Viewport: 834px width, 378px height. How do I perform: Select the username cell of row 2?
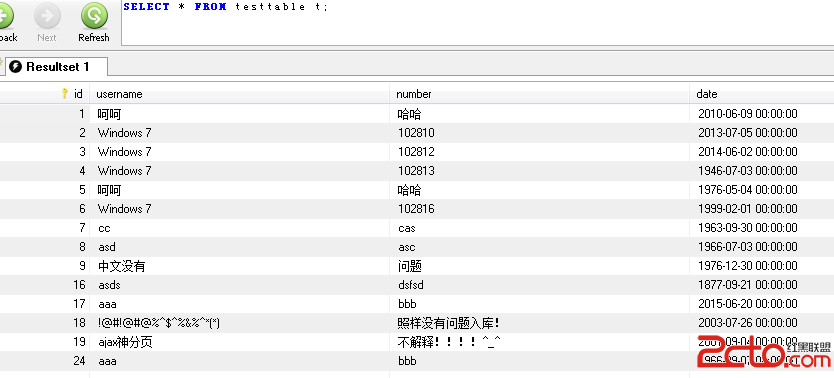click(x=239, y=133)
